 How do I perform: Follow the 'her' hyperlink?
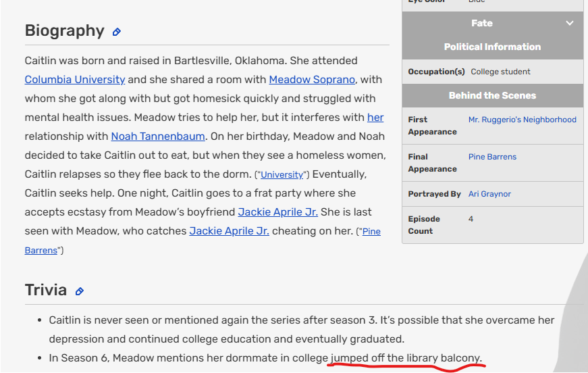pos(375,118)
